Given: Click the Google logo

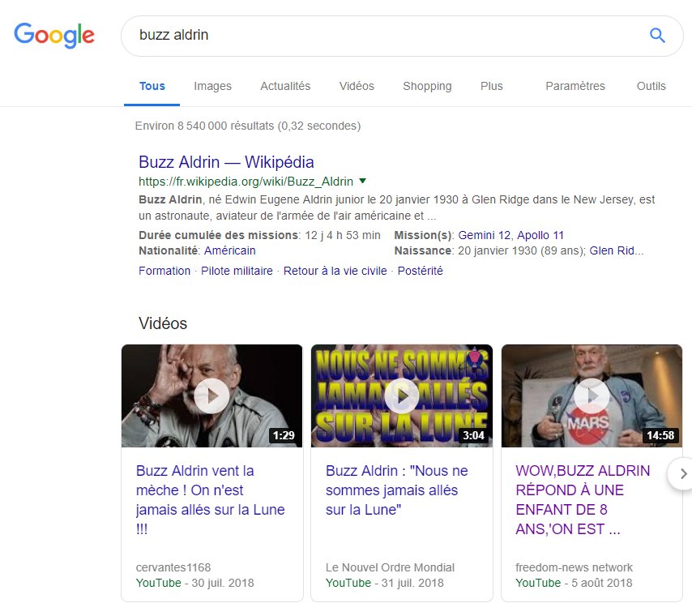Looking at the screenshot, I should (53, 36).
